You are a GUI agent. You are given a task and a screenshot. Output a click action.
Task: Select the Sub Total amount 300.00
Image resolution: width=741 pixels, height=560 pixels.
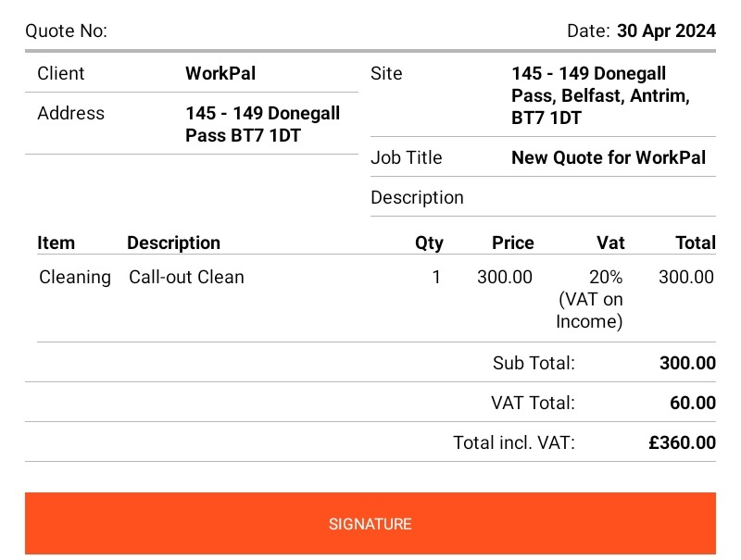tap(687, 363)
